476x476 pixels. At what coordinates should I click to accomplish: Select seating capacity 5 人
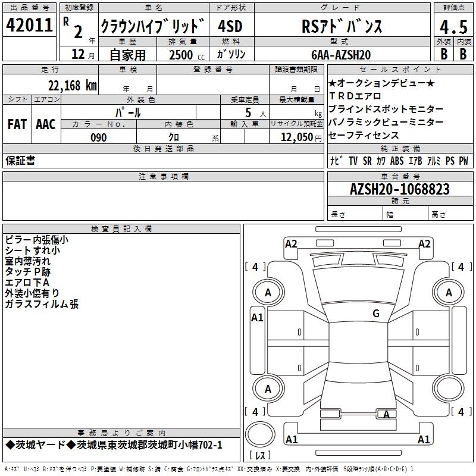(256, 113)
